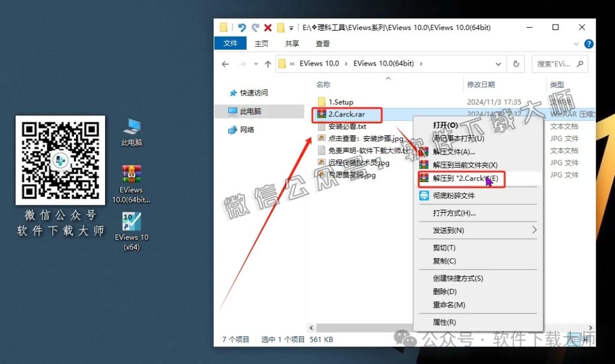Click the Redo arrow in quick access toolbar
The image size is (615, 364).
[257, 27]
